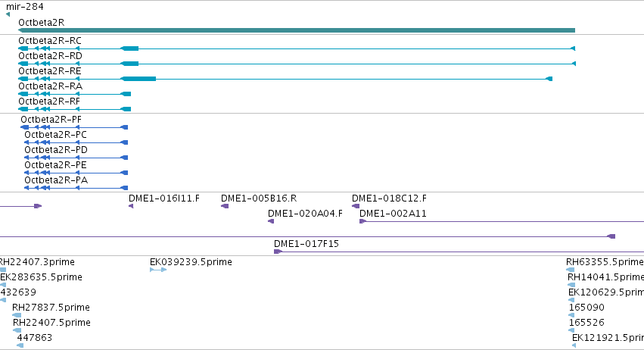Select the RH63355.5prime label
This screenshot has width=644, height=350.
click(x=605, y=262)
